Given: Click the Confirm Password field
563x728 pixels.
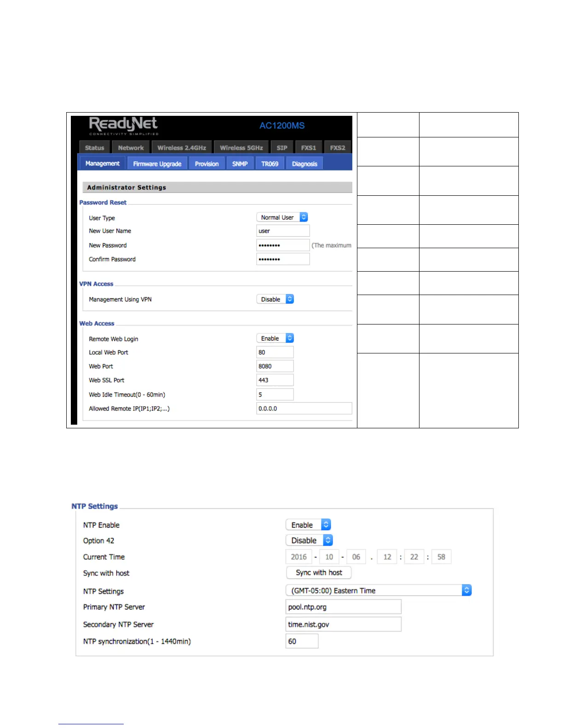Looking at the screenshot, I should [x=283, y=259].
